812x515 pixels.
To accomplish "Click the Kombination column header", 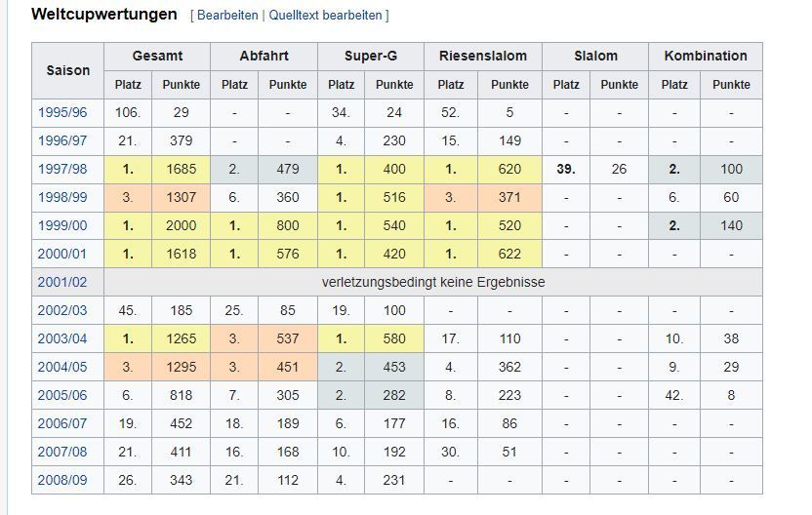I will [706, 56].
